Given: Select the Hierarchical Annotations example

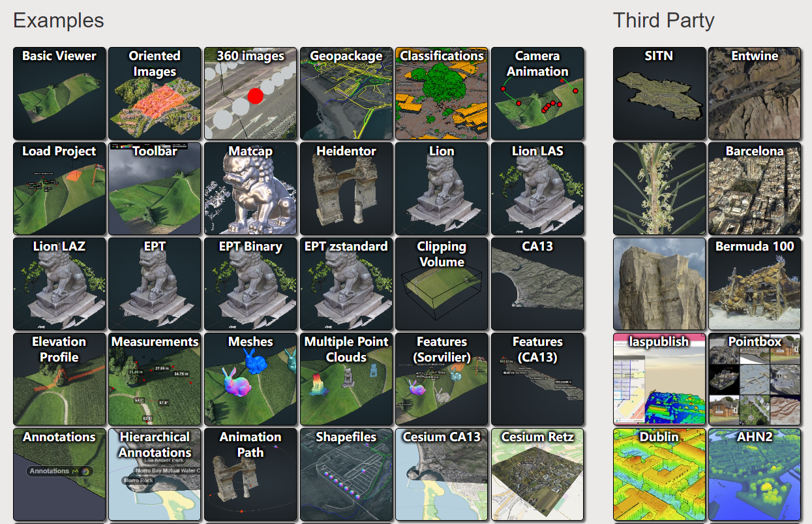Looking at the screenshot, I should [x=155, y=474].
